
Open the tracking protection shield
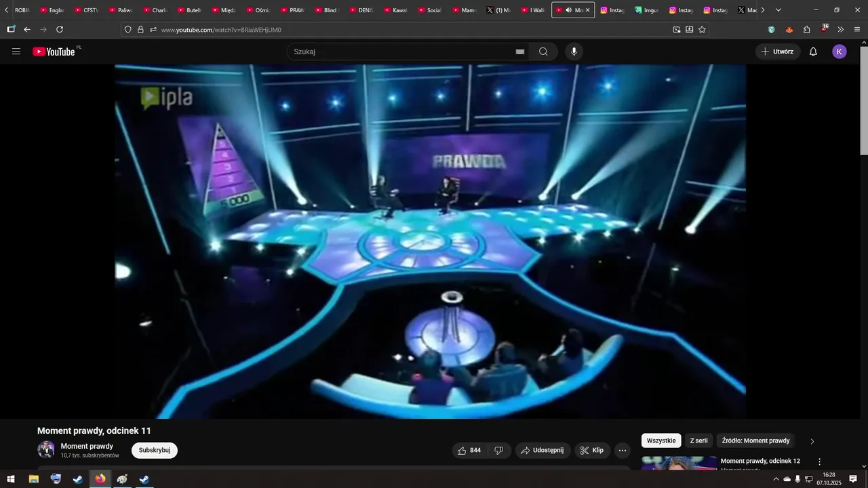127,30
